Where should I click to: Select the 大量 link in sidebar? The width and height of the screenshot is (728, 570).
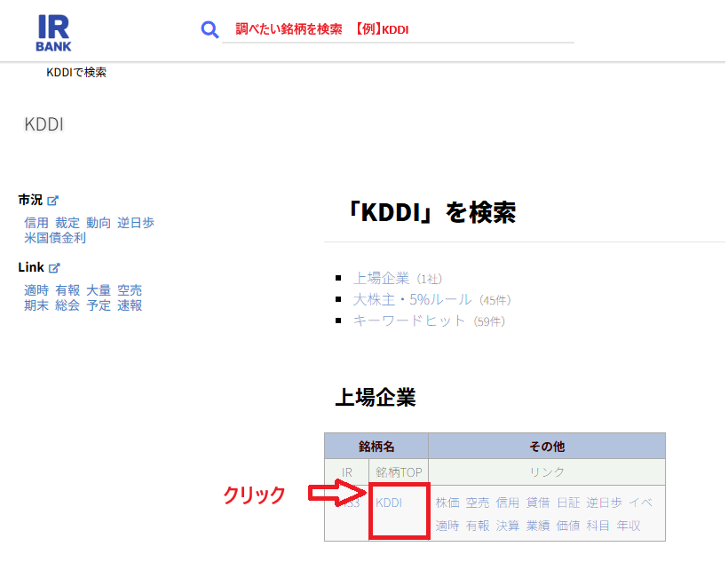pos(99,290)
